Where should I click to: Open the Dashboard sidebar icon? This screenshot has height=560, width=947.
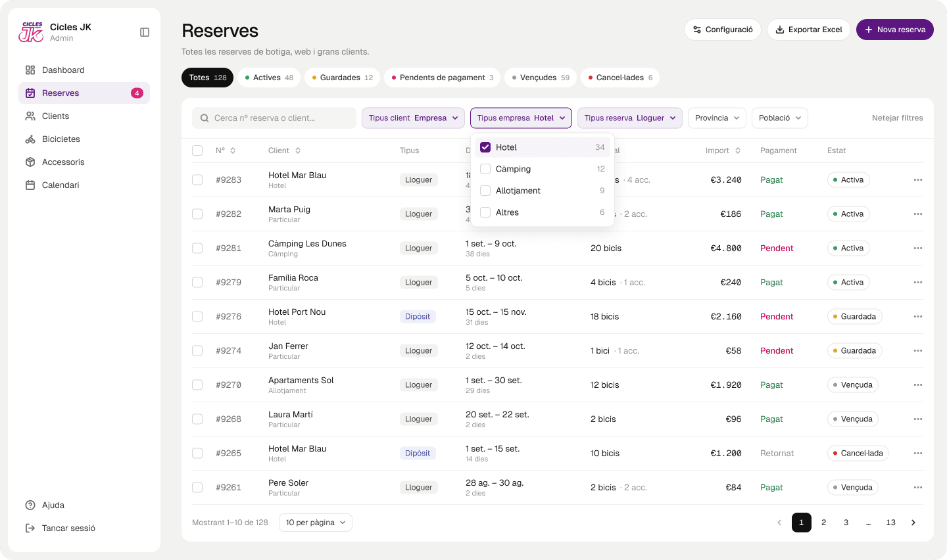coord(30,70)
